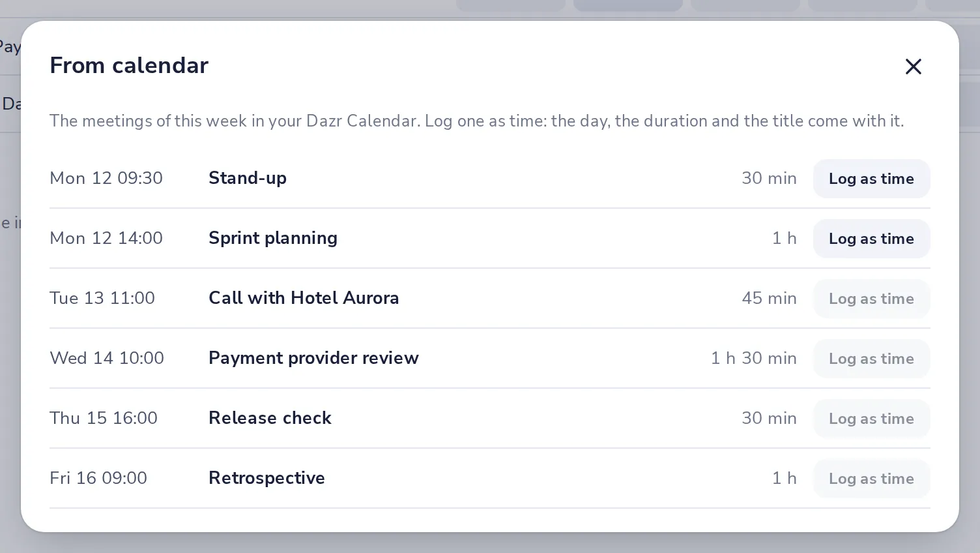Click the Dazr Calendar description text
This screenshot has width=980, height=553.
pos(477,121)
